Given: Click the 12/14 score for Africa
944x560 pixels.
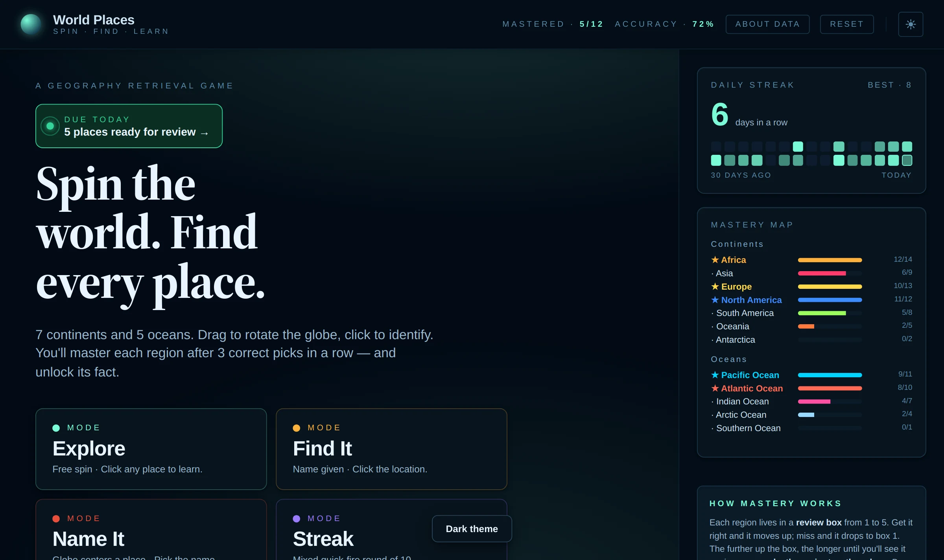Looking at the screenshot, I should tap(903, 259).
